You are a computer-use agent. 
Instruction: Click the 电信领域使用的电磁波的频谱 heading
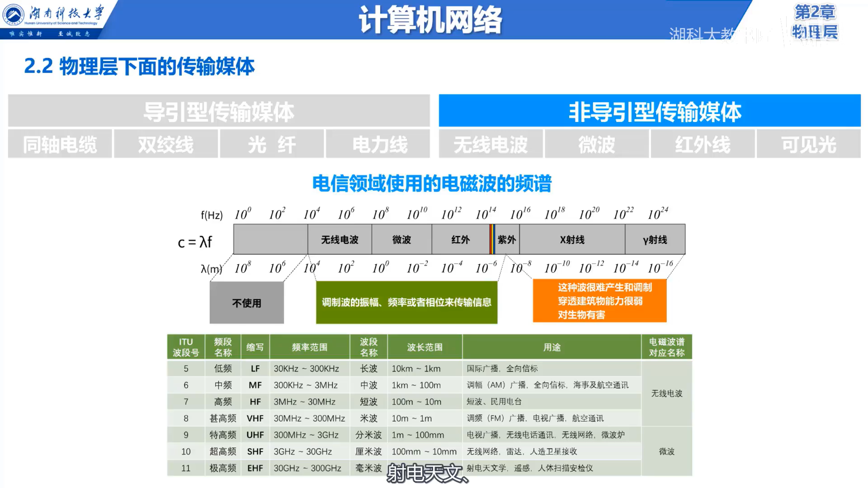(x=432, y=183)
